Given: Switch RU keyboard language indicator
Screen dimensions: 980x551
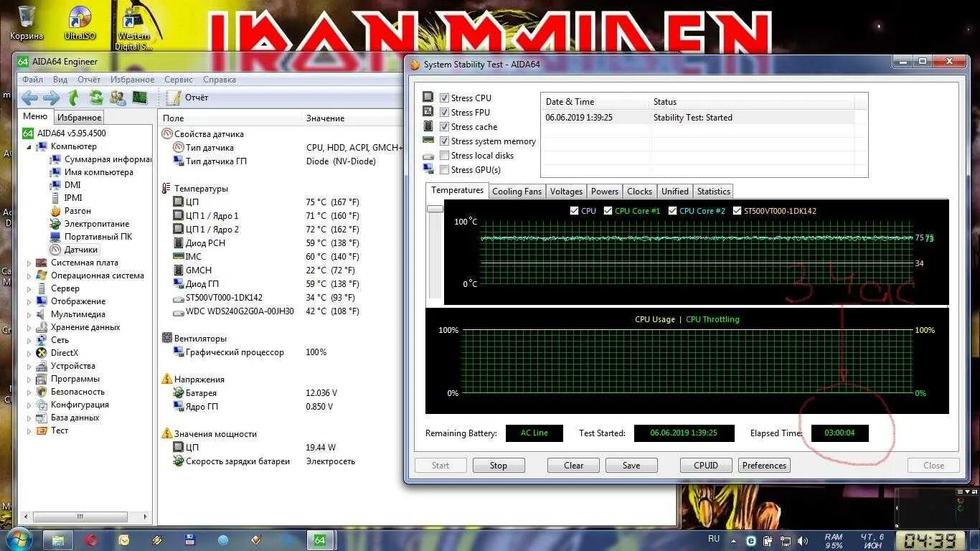Looking at the screenshot, I should tap(714, 539).
